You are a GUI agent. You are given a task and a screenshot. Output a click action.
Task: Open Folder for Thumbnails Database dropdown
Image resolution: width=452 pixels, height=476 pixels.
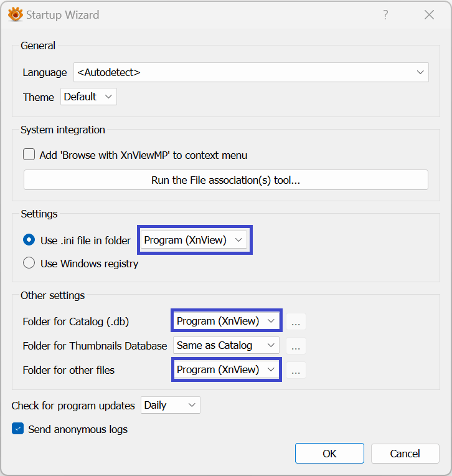[226, 345]
